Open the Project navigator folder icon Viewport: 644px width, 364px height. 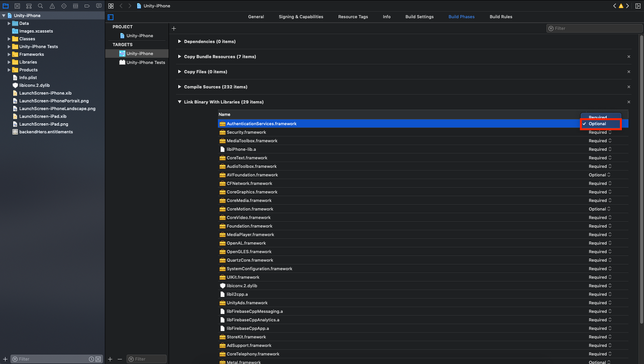click(x=6, y=6)
